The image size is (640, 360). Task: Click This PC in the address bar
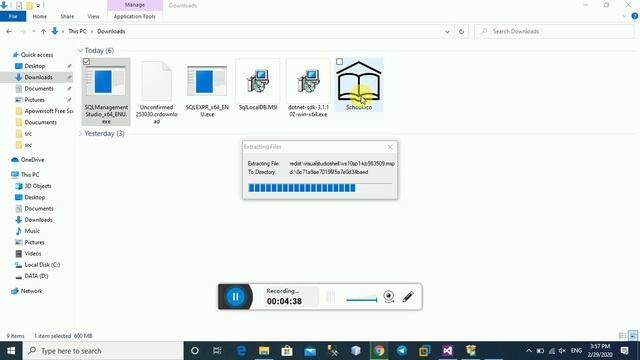pos(77,31)
